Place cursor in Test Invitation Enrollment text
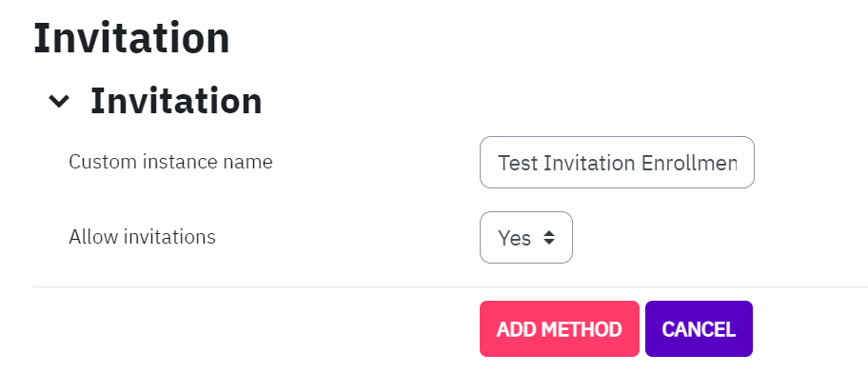Screen dimensions: 868x374 [618, 164]
